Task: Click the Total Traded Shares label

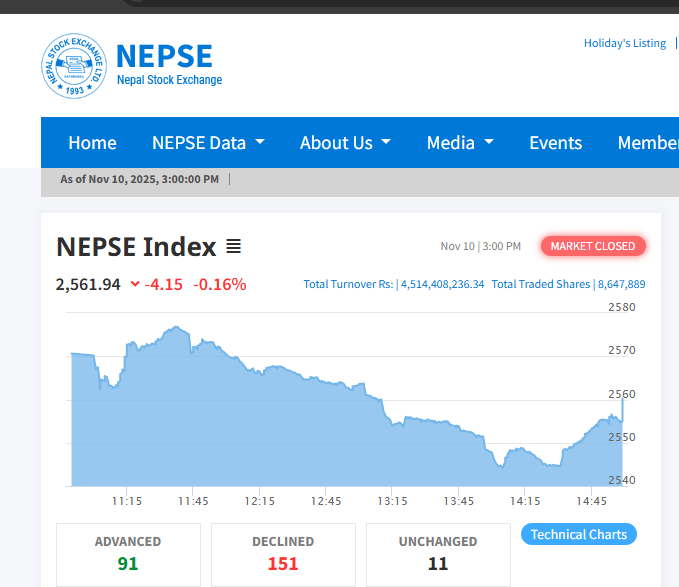Action: pos(540,284)
